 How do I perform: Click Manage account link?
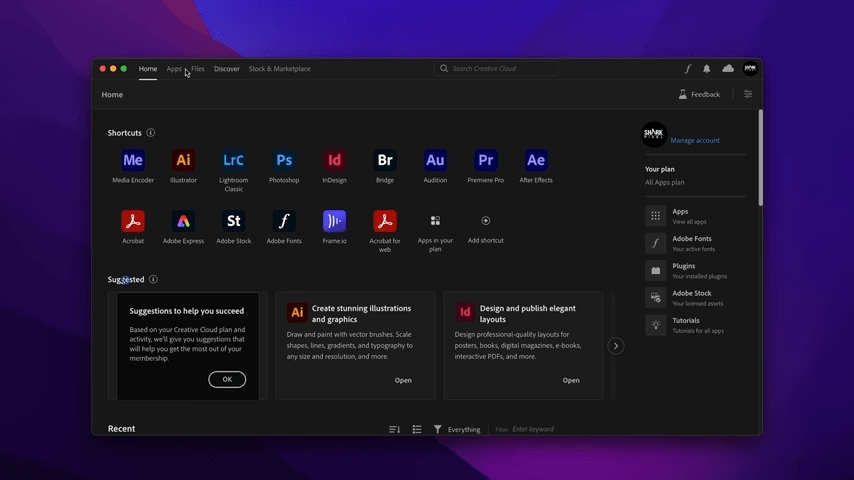695,141
